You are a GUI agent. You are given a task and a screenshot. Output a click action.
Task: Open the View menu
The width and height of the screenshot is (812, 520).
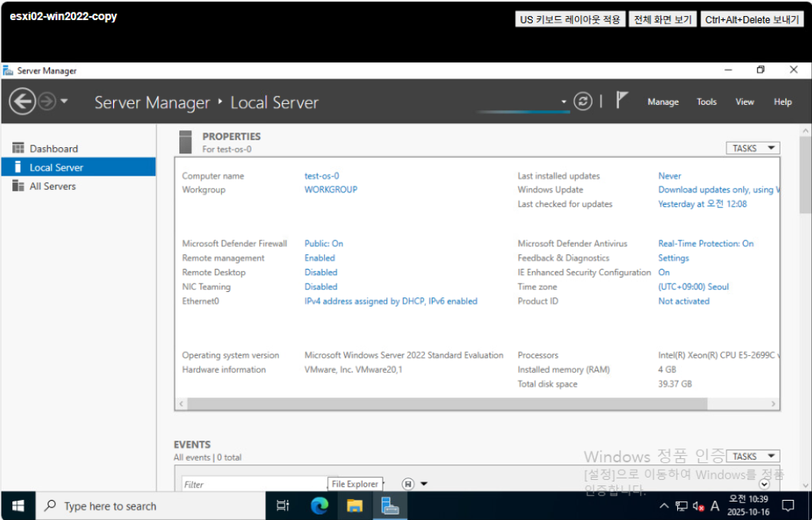pyautogui.click(x=745, y=102)
